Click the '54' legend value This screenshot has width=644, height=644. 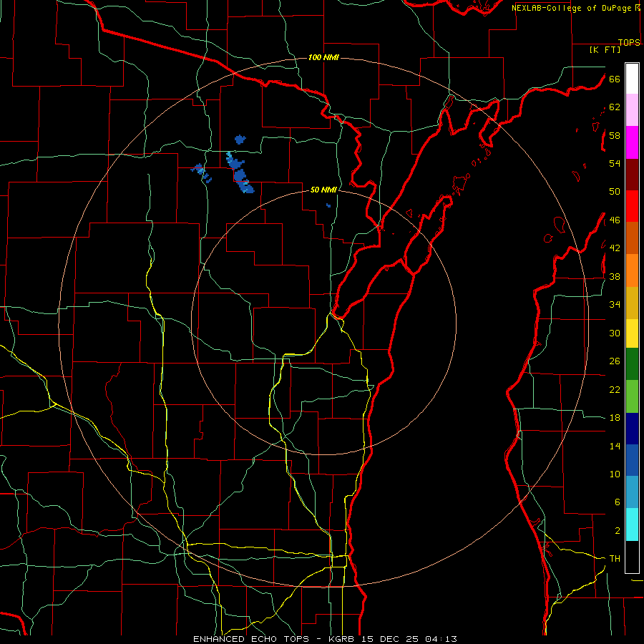615,163
